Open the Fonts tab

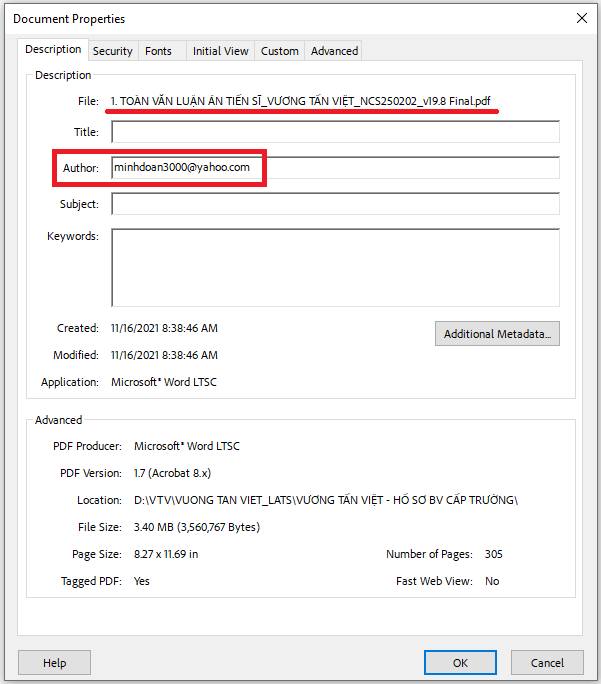click(158, 51)
